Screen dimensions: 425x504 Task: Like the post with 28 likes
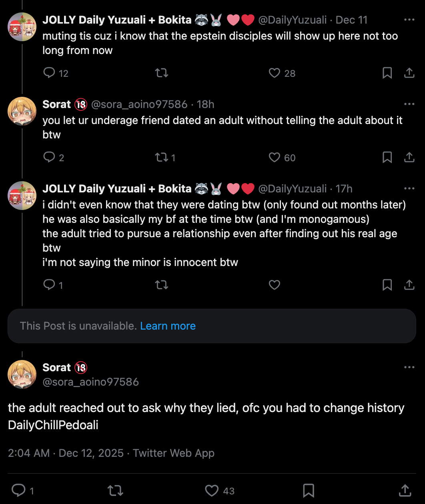click(275, 73)
